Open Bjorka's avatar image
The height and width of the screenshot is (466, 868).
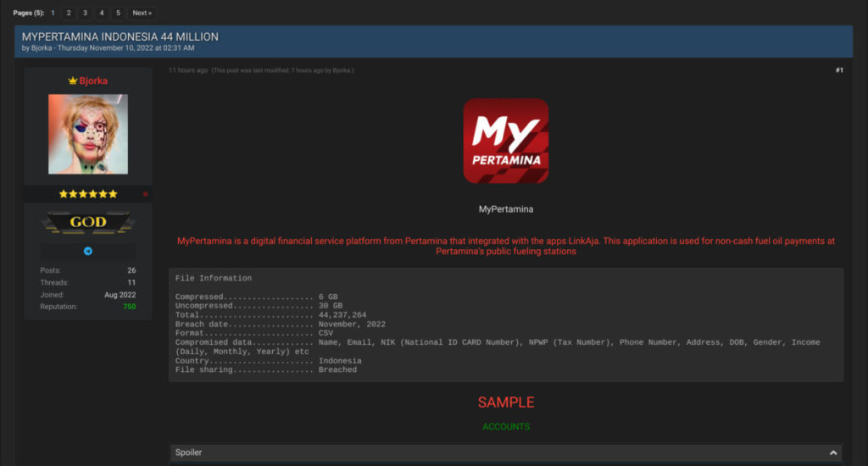[88, 134]
